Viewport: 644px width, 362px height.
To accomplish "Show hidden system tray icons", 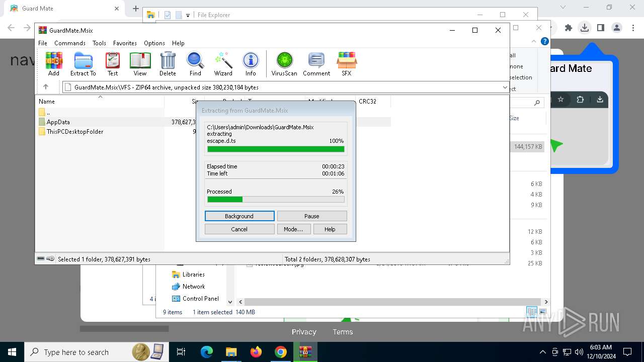I will point(542,352).
